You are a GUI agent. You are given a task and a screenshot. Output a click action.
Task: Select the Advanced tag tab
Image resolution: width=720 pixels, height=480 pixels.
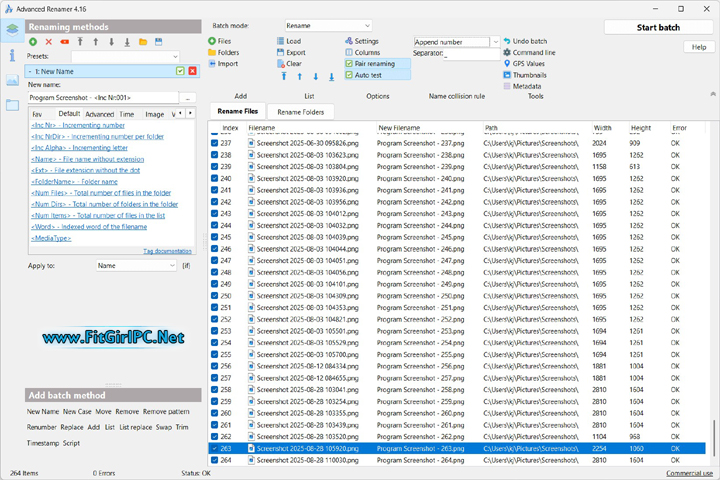99,114
